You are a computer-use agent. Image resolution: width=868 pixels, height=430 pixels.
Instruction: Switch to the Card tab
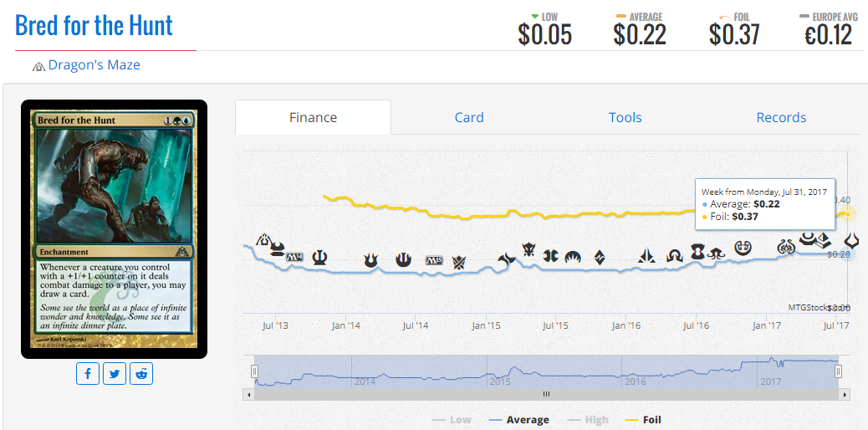(469, 117)
